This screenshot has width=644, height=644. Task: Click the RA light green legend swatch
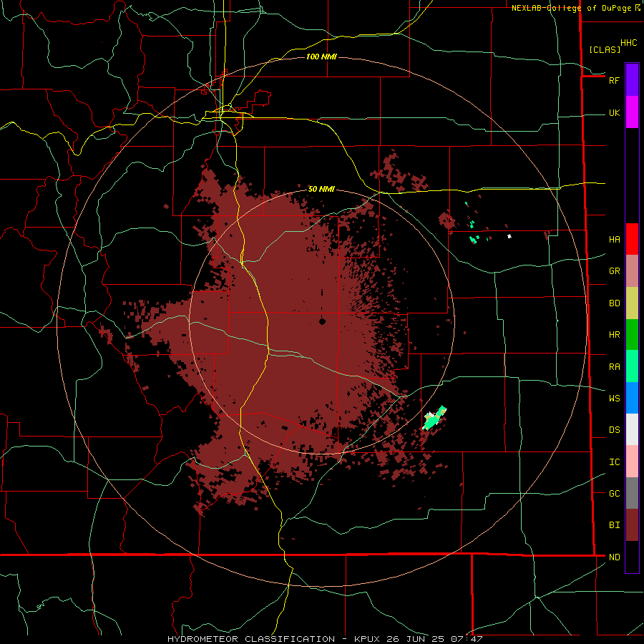[x=632, y=366]
